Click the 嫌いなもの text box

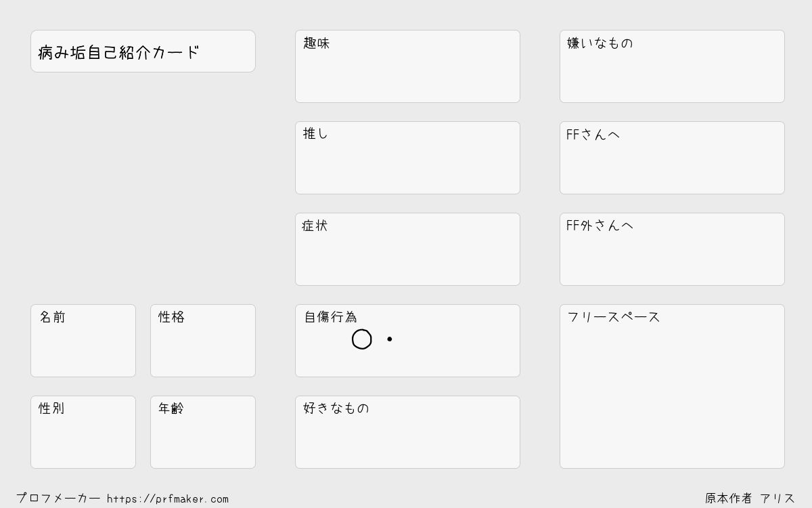[x=672, y=66]
